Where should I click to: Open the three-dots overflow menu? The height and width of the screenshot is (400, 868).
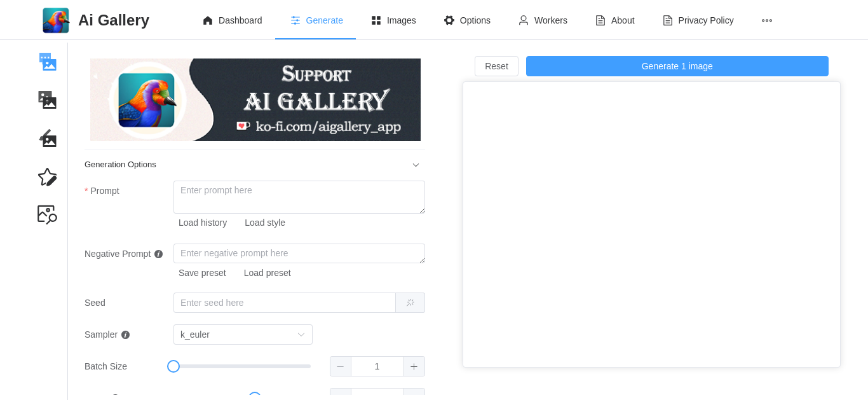click(x=767, y=20)
